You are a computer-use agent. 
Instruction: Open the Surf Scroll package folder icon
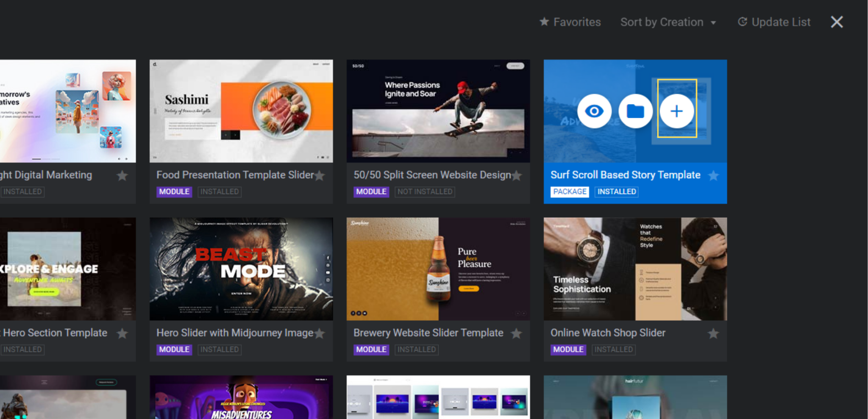coord(635,111)
